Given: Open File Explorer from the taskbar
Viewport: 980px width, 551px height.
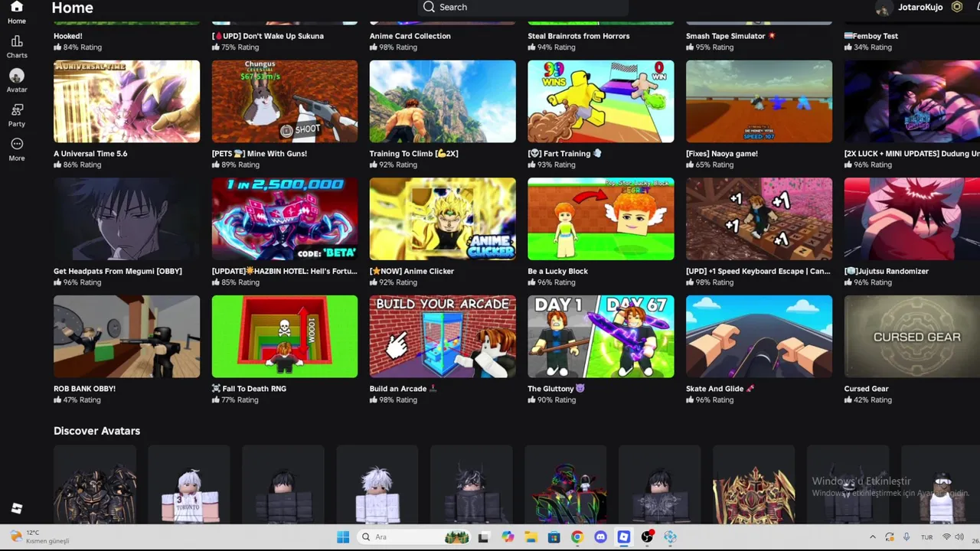Looking at the screenshot, I should [531, 537].
